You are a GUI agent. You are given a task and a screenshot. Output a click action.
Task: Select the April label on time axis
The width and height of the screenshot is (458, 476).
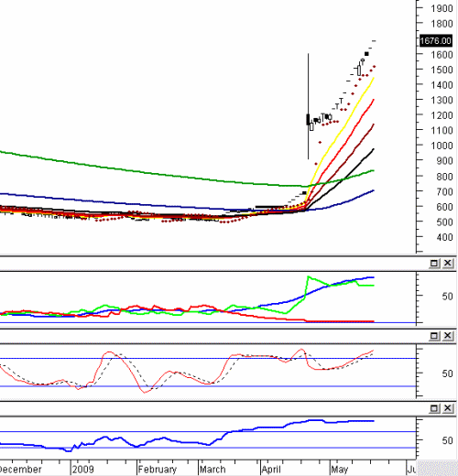(x=271, y=469)
